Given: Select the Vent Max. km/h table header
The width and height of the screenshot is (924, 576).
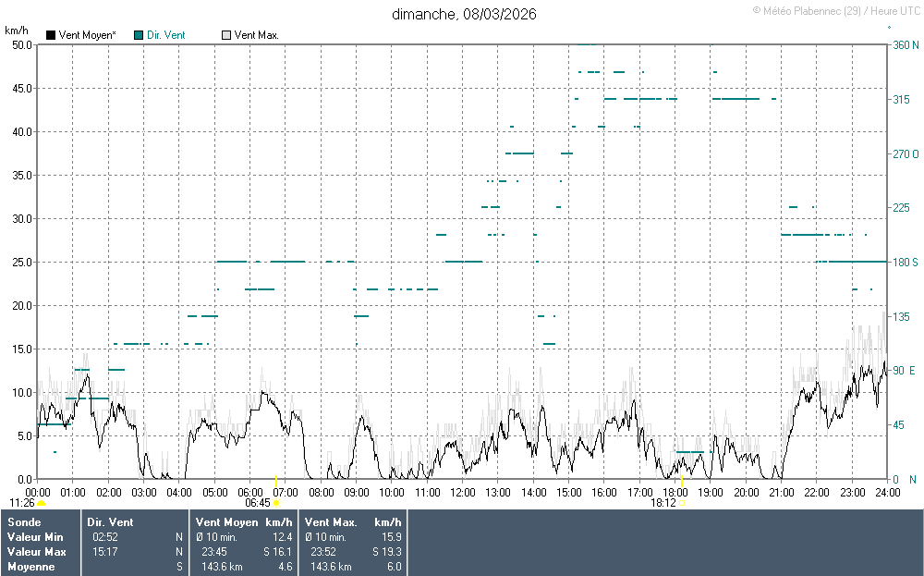Looking at the screenshot, I should [x=353, y=522].
